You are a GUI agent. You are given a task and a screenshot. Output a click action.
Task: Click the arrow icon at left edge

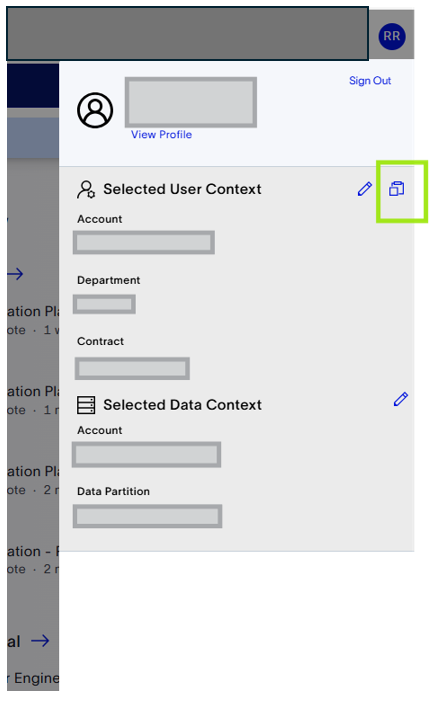16,273
